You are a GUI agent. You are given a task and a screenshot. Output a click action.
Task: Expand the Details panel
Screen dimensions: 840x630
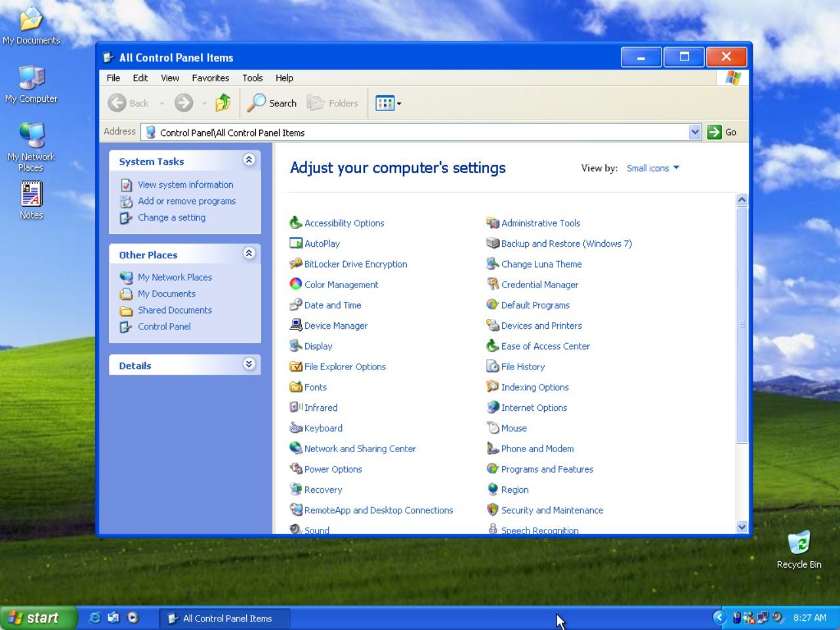pos(249,364)
